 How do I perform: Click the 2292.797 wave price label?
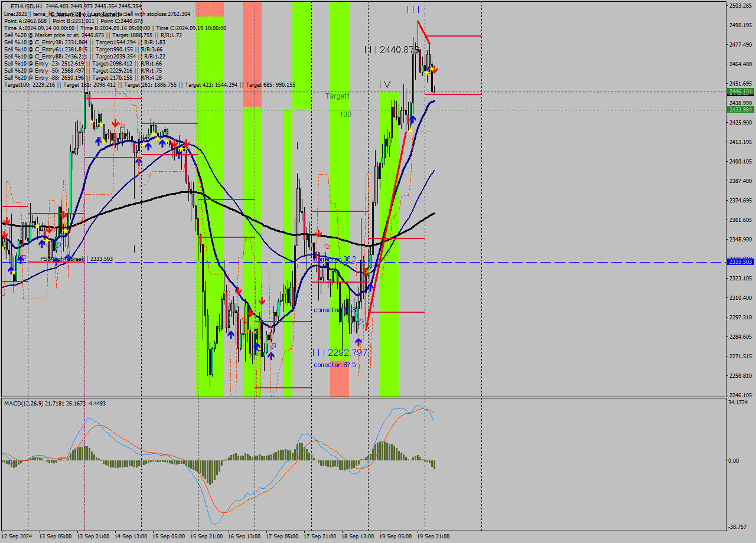(340, 352)
